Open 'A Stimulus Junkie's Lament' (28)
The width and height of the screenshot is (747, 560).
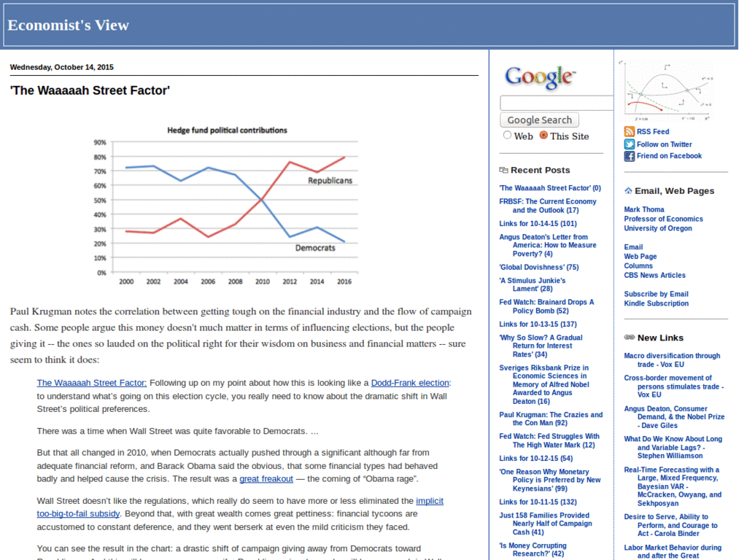pyautogui.click(x=533, y=284)
